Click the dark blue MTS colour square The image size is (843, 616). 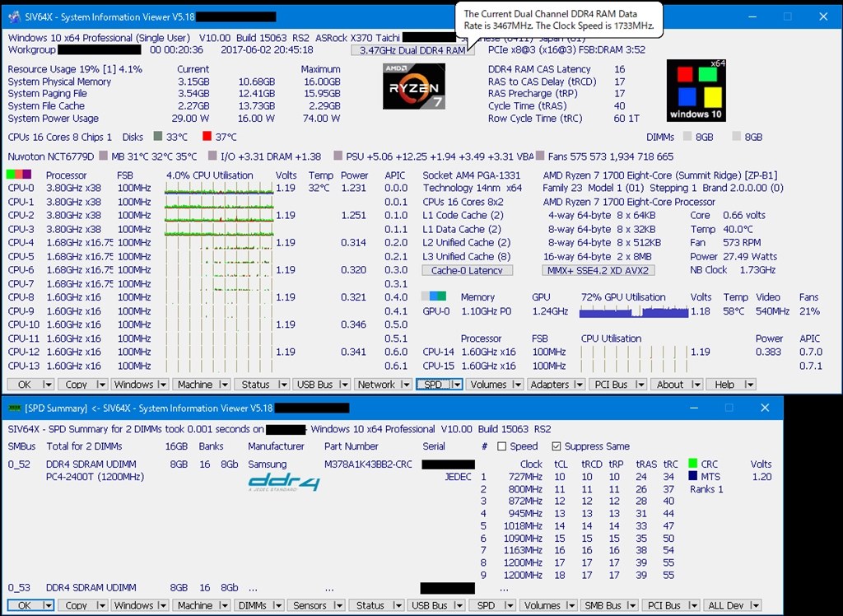click(693, 475)
